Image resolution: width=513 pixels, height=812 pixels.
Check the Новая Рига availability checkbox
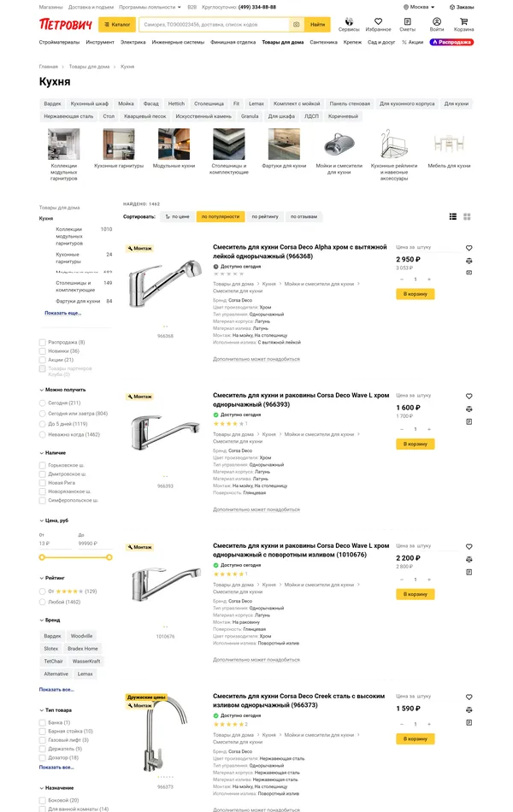(43, 483)
